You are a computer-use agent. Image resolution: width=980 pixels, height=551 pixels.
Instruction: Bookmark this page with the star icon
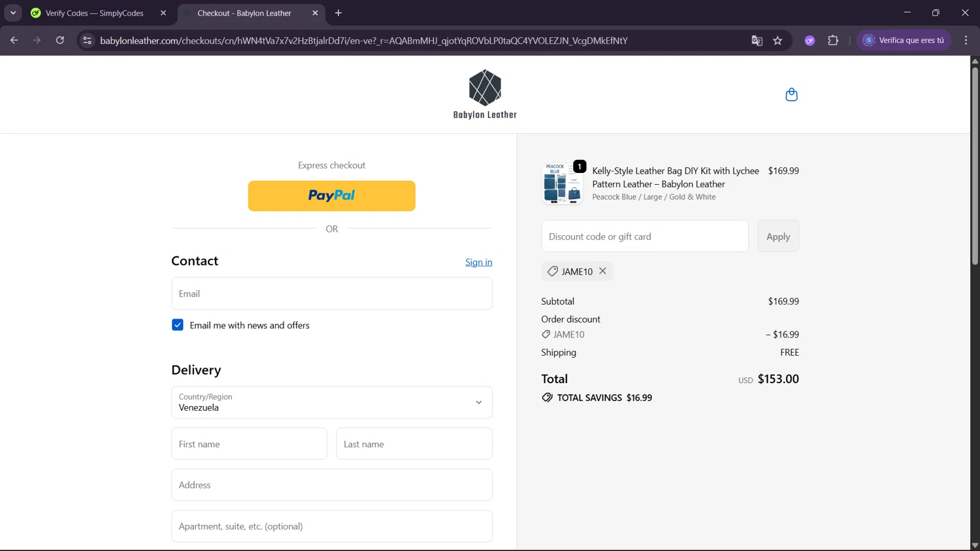click(x=777, y=40)
